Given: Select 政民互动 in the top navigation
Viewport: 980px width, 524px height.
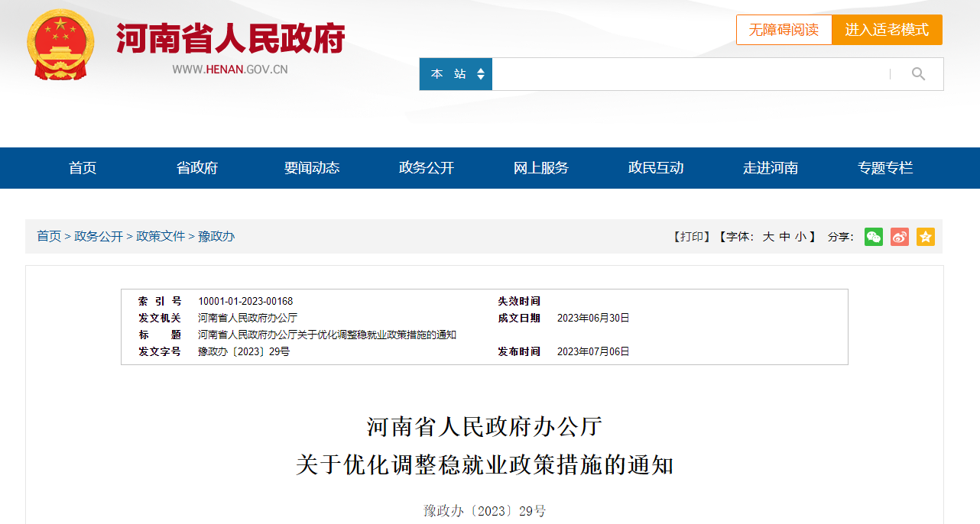Looking at the screenshot, I should pos(654,168).
